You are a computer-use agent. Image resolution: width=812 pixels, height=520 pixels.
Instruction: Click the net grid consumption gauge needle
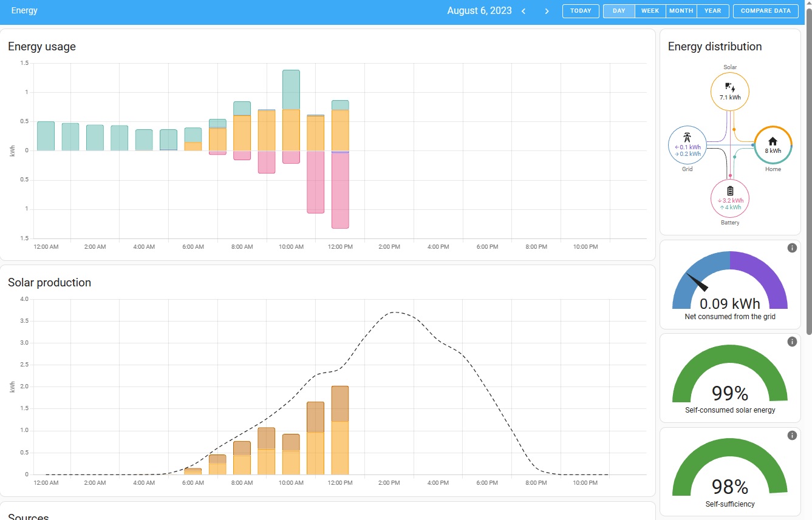(x=697, y=283)
